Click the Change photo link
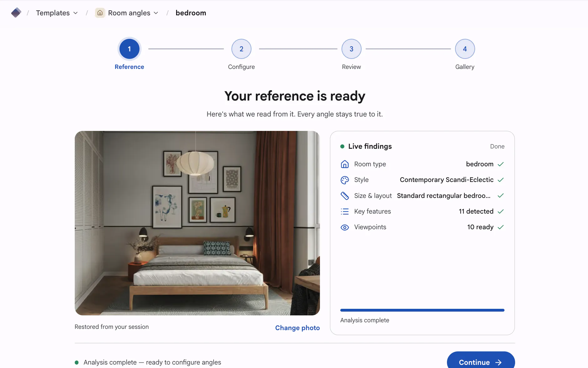Viewport: 588px width, 368px height. click(297, 328)
